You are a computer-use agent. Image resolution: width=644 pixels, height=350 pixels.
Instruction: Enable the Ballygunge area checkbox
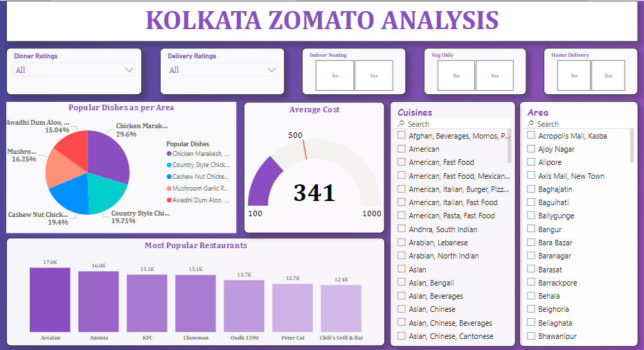point(531,216)
